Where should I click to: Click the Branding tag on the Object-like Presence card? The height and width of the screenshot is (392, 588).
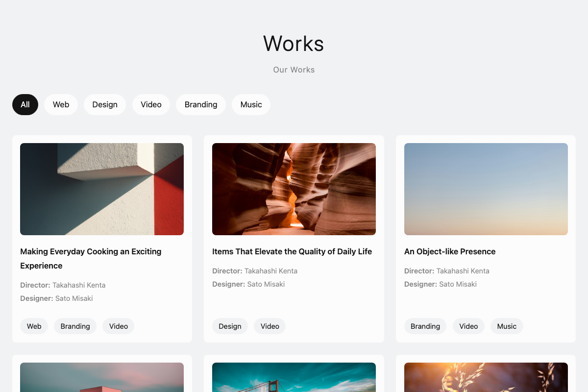[425, 326]
